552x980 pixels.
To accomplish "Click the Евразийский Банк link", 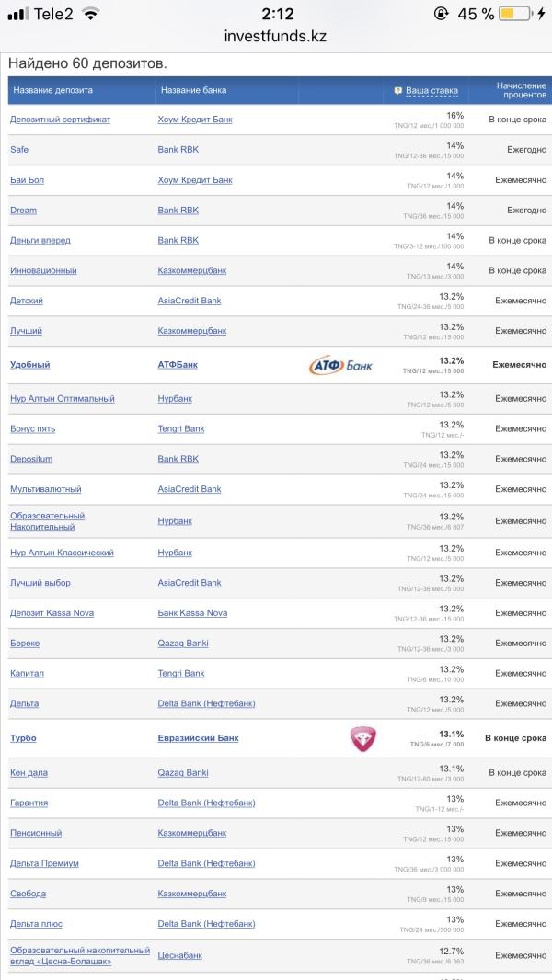I will coord(198,738).
